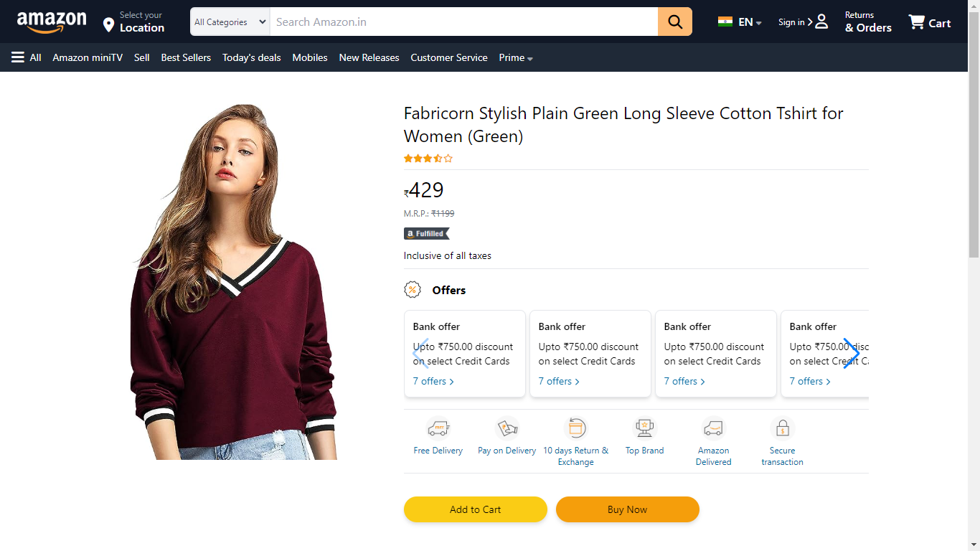This screenshot has height=551, width=980.
Task: Click the orange search magnifier button
Action: click(675, 22)
